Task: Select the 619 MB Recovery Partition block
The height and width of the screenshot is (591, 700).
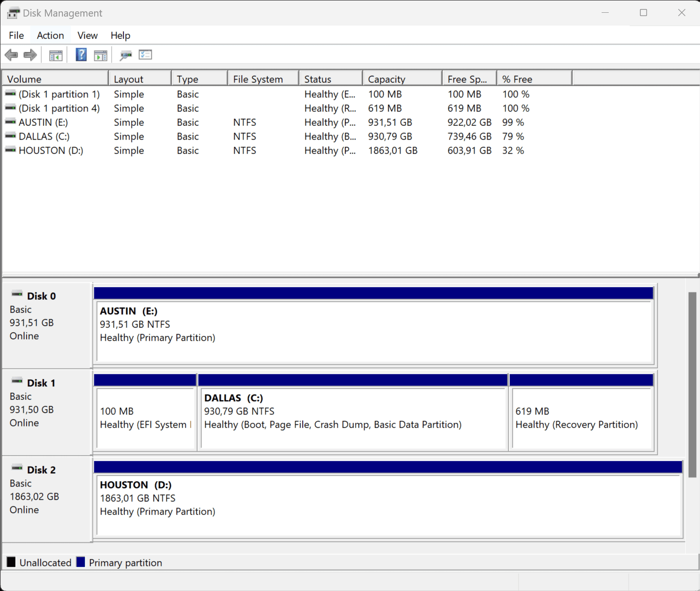Action: 582,413
